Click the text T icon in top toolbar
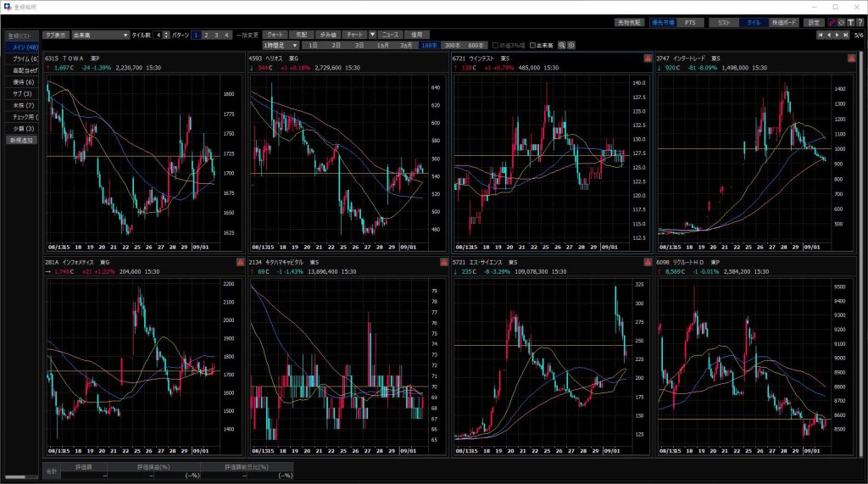The image size is (868, 484). click(x=850, y=22)
